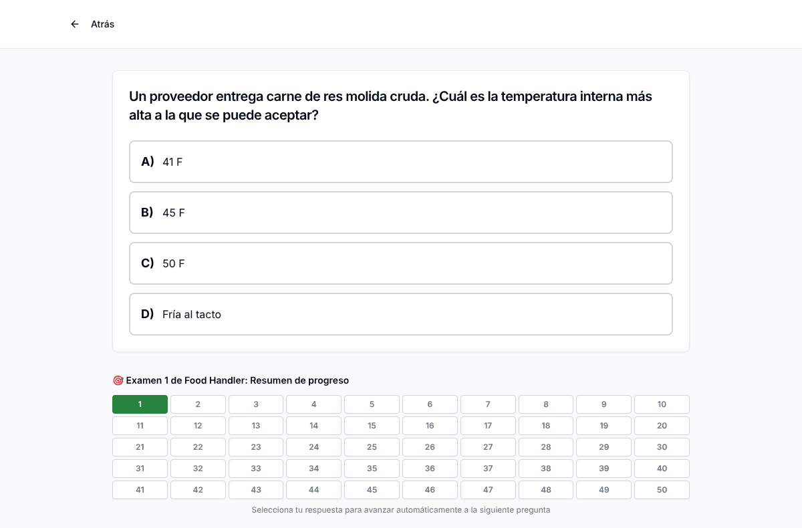Jump to question 8
The width and height of the screenshot is (812, 528).
pyautogui.click(x=546, y=404)
